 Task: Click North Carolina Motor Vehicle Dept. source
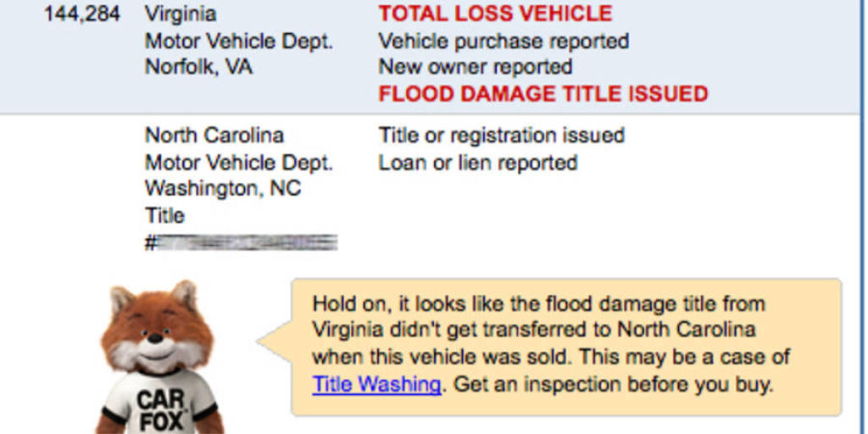[x=239, y=163]
